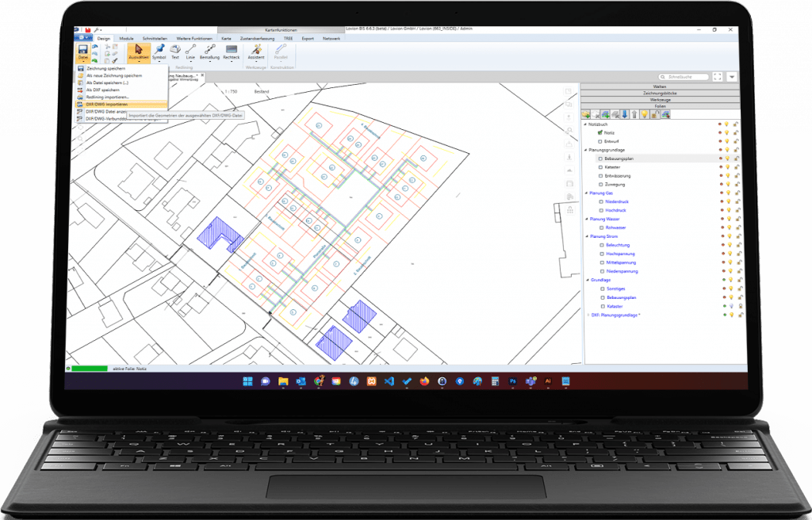The height and width of the screenshot is (520, 812).
Task: Expand the DXF: Planungsgrundlage tree node
Action: (588, 315)
